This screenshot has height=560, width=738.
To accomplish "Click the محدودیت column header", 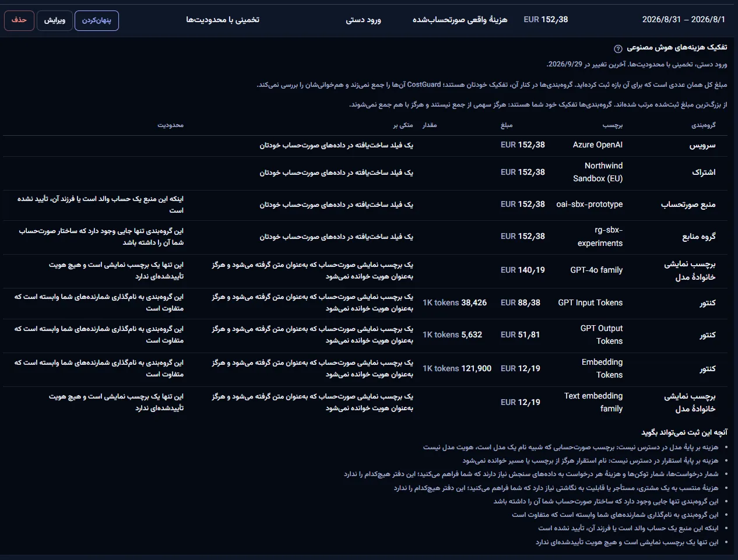I will click(171, 125).
